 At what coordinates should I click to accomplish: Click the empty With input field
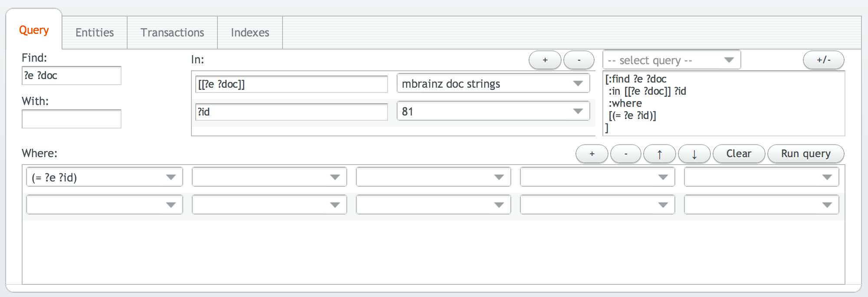click(72, 119)
